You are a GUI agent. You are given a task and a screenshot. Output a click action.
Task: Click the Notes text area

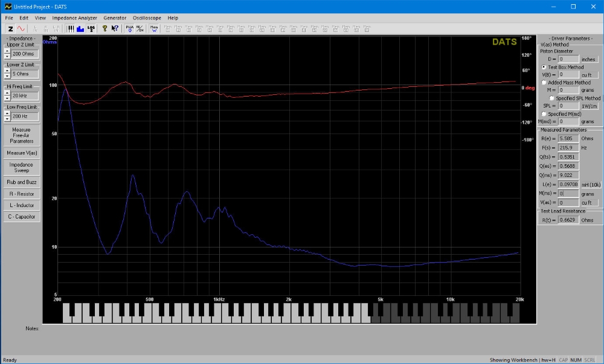point(289,339)
